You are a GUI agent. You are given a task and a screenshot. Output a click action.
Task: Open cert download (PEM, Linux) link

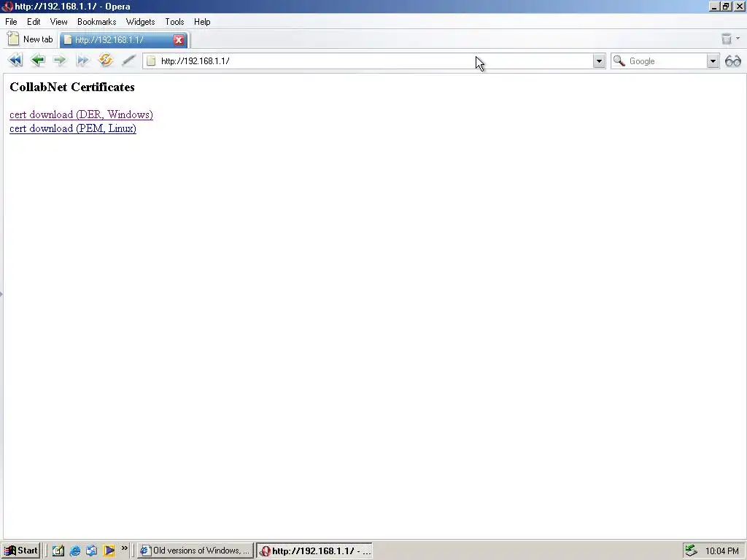click(73, 128)
